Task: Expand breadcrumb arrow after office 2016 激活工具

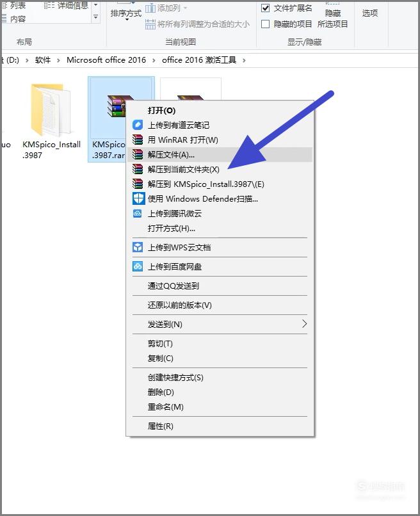Action: click(x=244, y=60)
